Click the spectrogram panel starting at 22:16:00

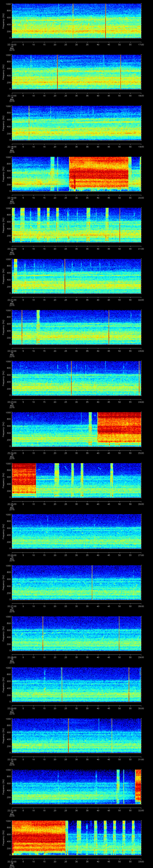pos(77,21)
